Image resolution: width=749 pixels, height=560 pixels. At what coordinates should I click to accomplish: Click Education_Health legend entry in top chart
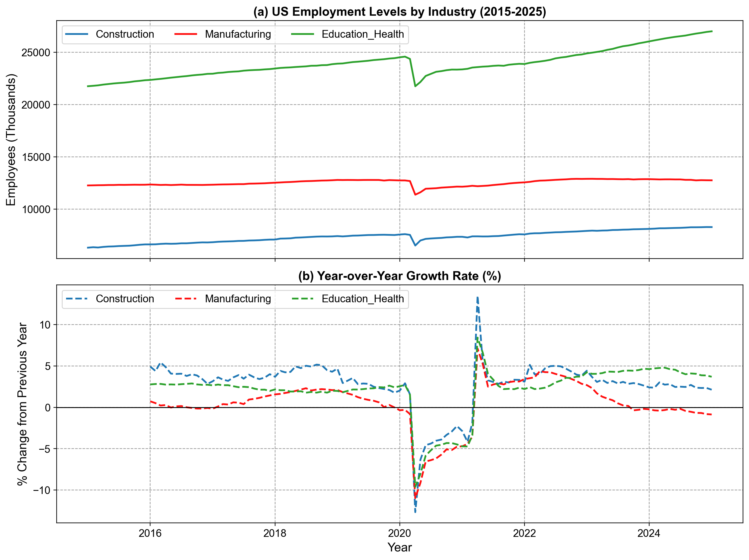pyautogui.click(x=363, y=34)
